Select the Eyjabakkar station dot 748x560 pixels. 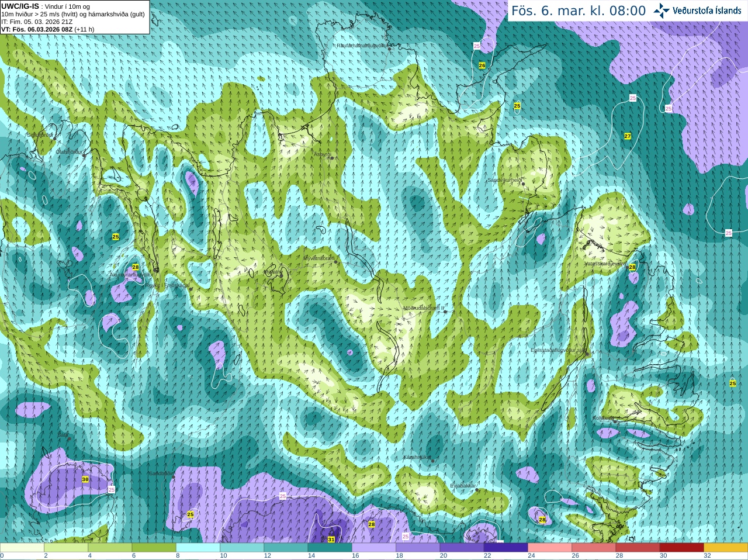(x=477, y=490)
